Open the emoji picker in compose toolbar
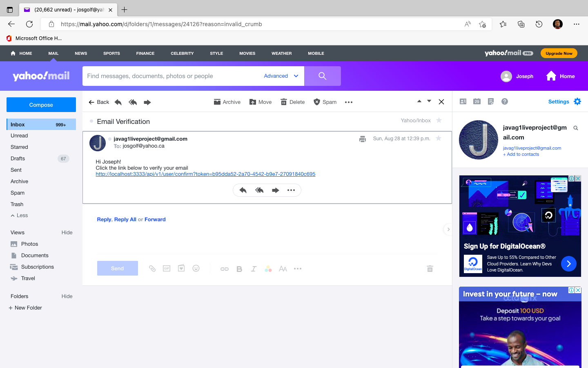 pyautogui.click(x=196, y=268)
